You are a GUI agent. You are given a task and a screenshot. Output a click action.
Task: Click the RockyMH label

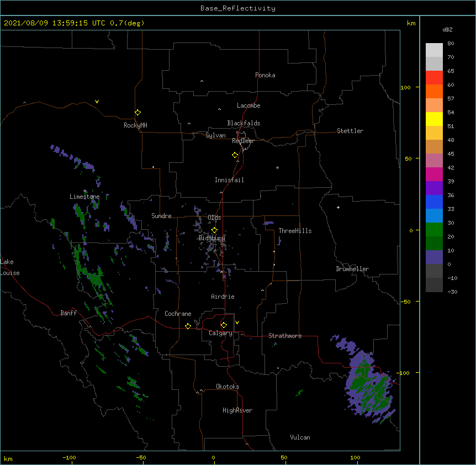coord(135,125)
